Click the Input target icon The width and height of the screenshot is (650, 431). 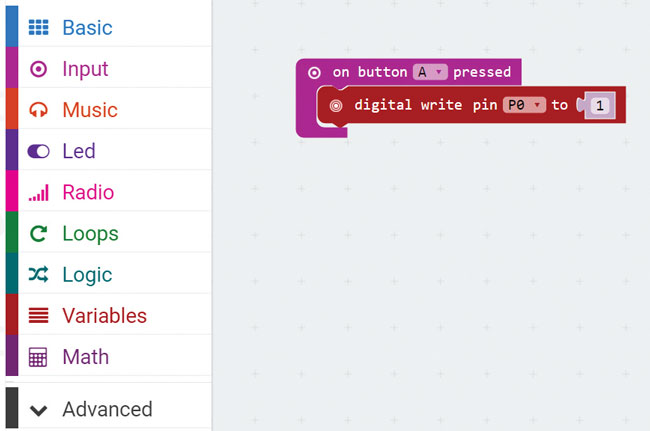[x=39, y=69]
